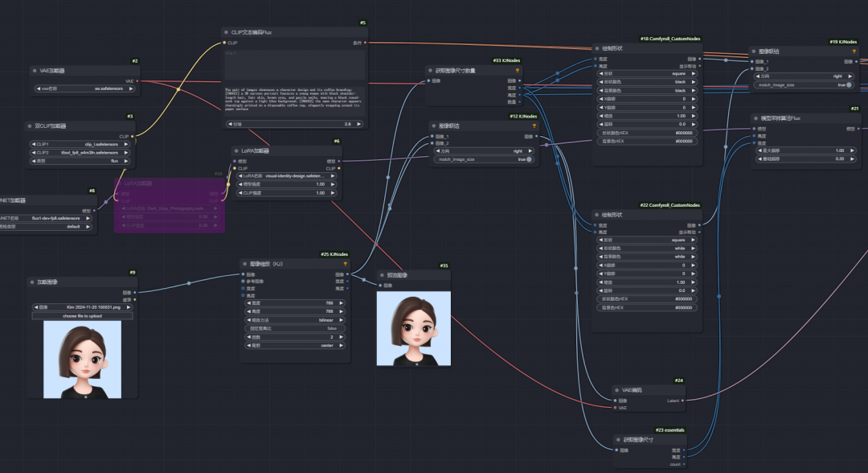This screenshot has width=868, height=473.
Task: Open the vae名称 ae.safetensors dropdown
Action: click(x=84, y=88)
